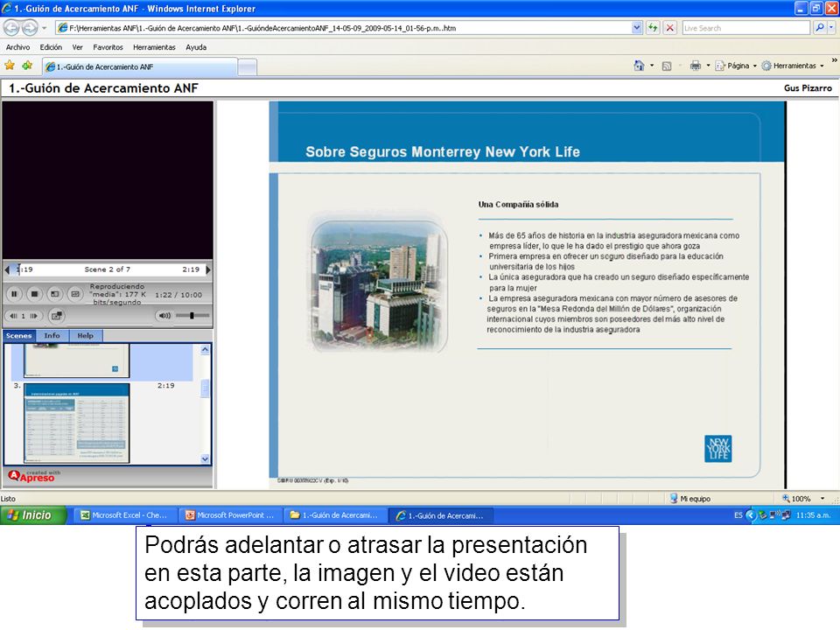
Task: Click the scene timeline progress bar
Action: 107,269
